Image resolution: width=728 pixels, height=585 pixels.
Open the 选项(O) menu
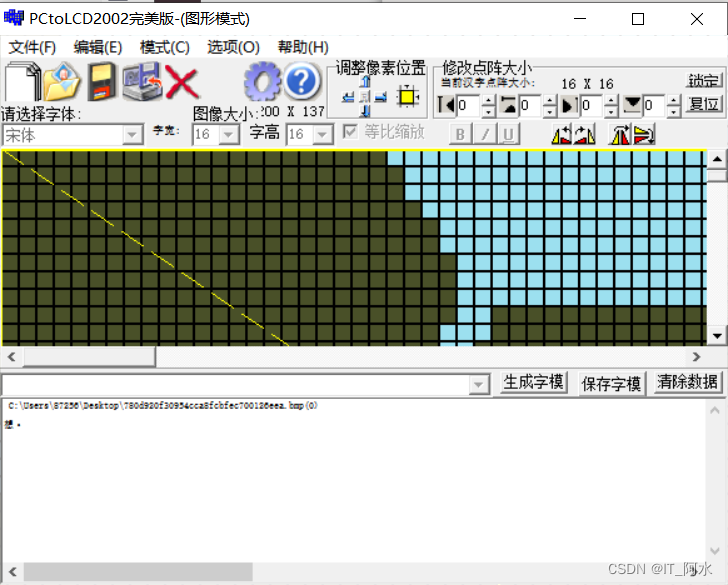click(x=233, y=47)
